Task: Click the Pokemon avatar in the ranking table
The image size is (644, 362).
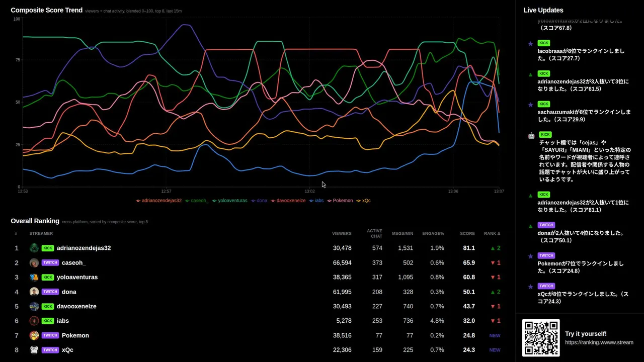Action: pos(34,335)
